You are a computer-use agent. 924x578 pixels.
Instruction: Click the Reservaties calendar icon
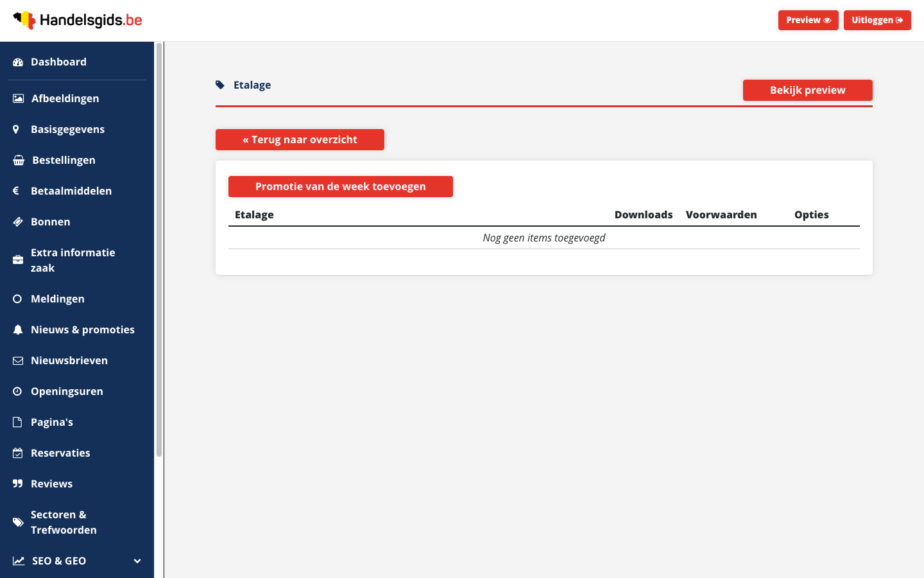tap(18, 453)
